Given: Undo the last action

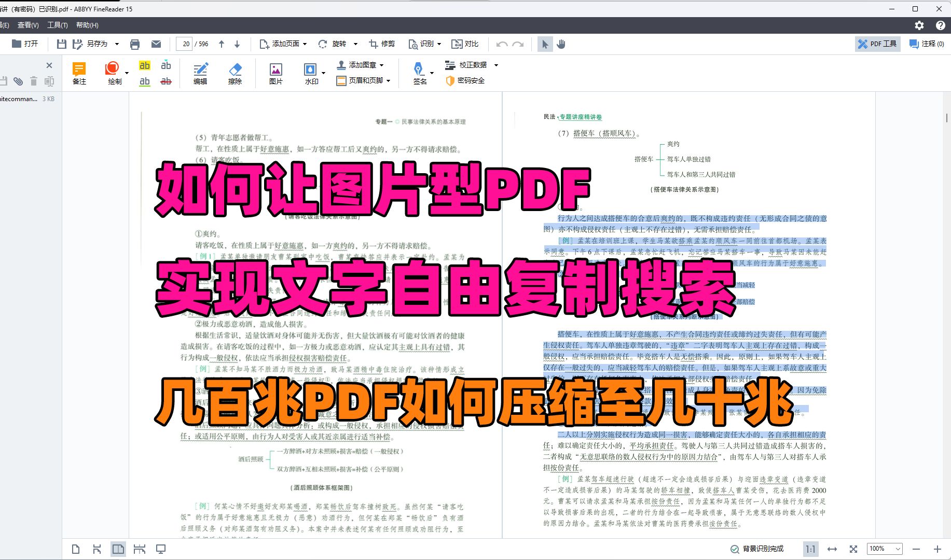Looking at the screenshot, I should [502, 44].
